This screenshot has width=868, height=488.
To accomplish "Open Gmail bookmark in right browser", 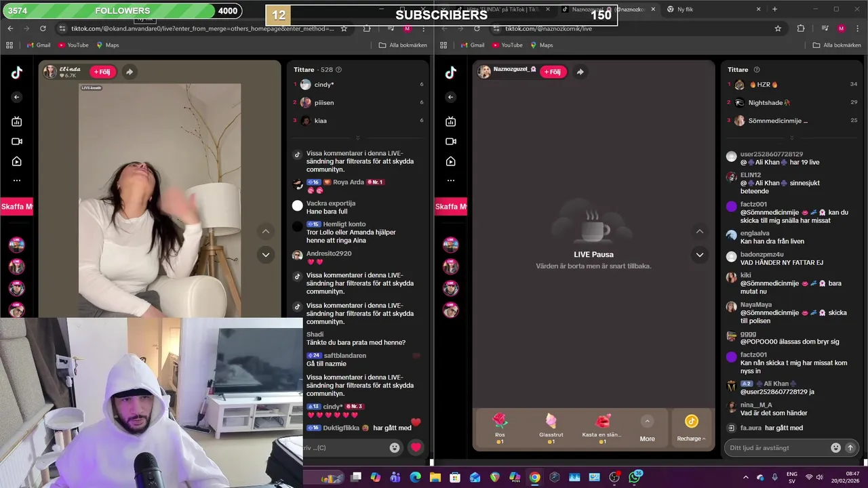I will [472, 45].
